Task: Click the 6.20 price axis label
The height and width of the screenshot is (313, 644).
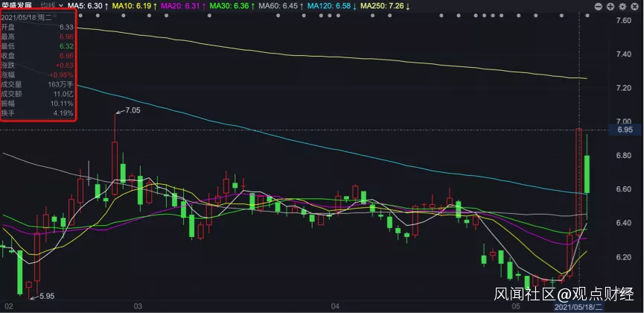Action: tap(624, 257)
